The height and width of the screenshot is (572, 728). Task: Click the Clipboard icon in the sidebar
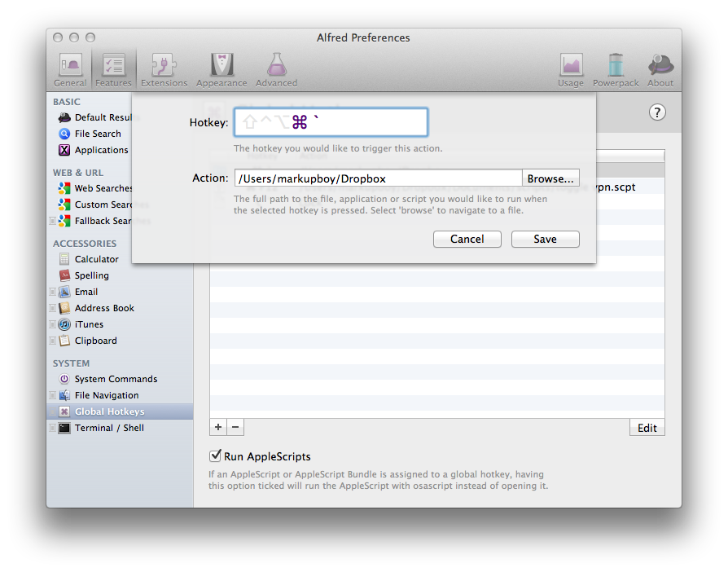(64, 341)
